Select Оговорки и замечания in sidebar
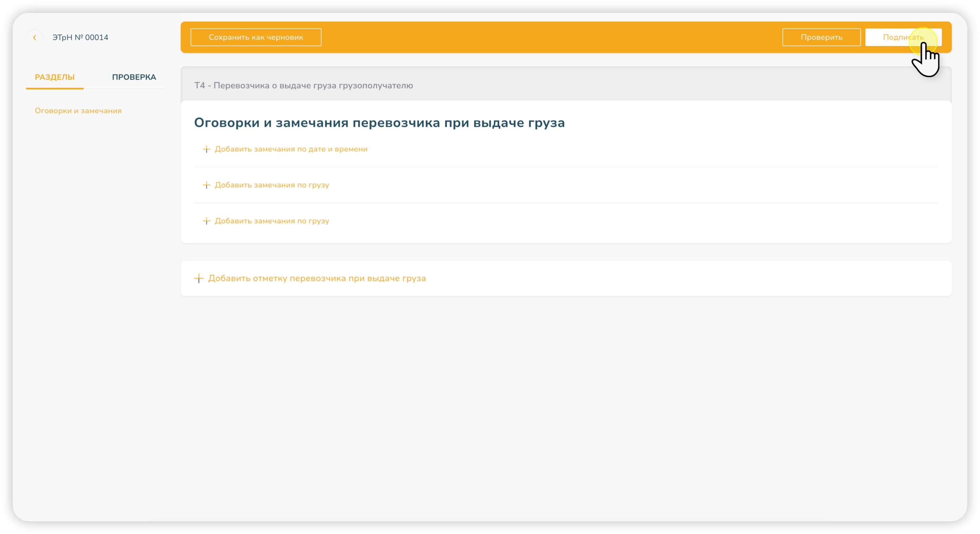980x534 pixels. pos(78,111)
